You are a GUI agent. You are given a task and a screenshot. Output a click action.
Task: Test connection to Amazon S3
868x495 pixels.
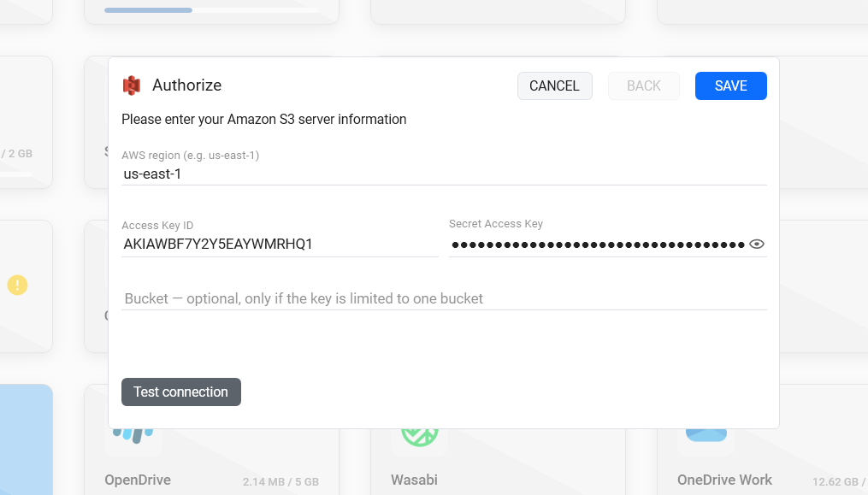[x=181, y=392]
